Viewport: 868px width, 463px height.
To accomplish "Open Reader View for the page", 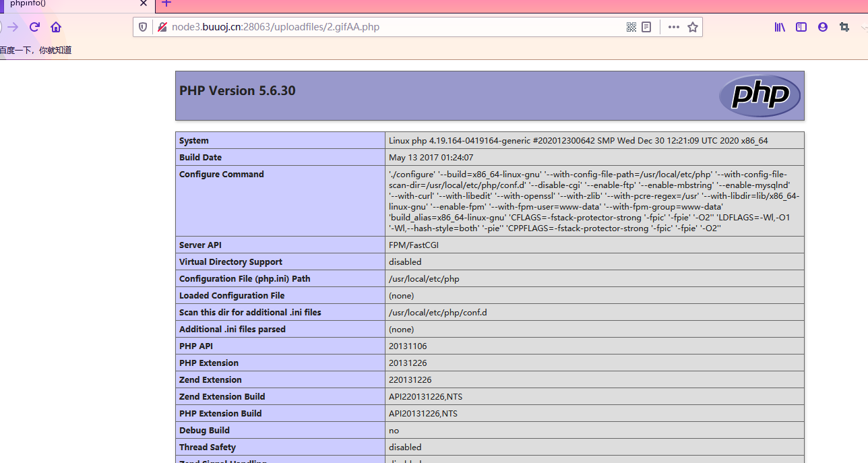I will (x=646, y=27).
